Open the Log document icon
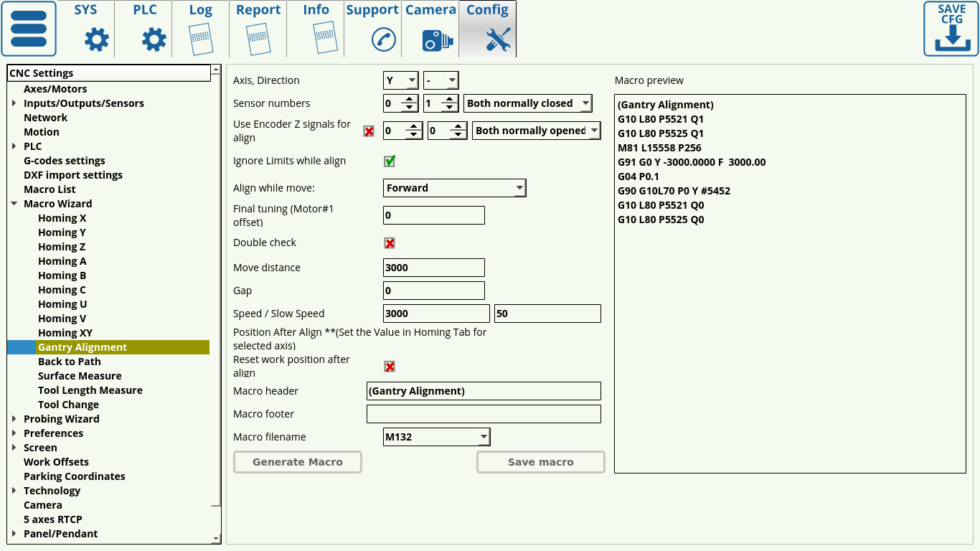980x551 pixels. 201,39
